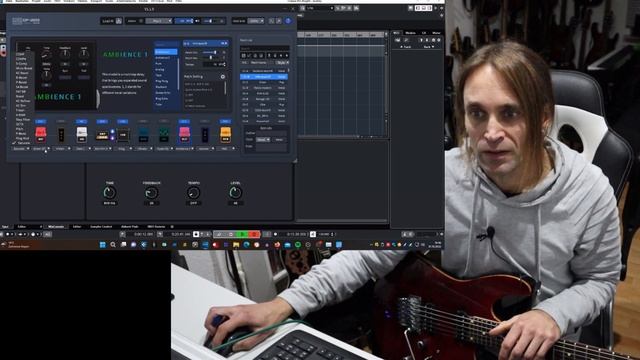Open UI size dropdown in plugin header
The width and height of the screenshot is (640, 360).
point(256,21)
